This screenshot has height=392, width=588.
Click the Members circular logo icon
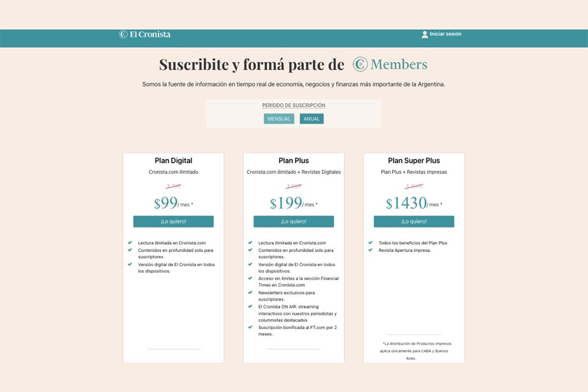(360, 64)
